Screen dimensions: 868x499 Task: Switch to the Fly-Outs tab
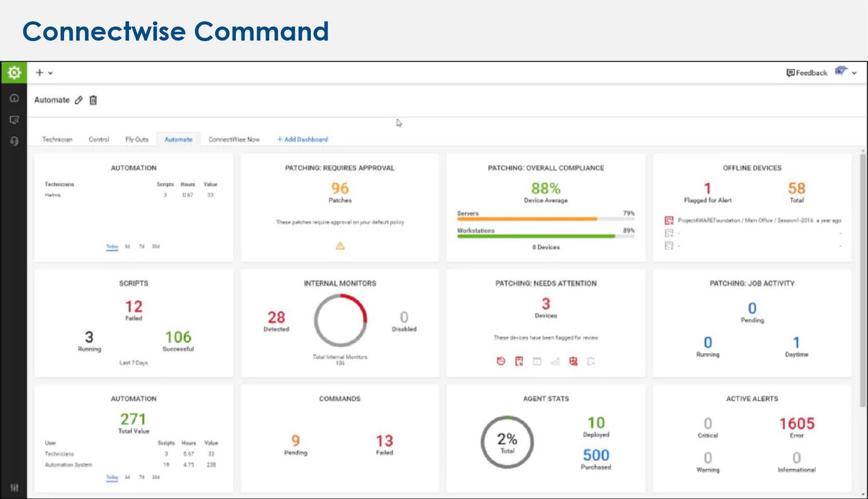tap(137, 139)
